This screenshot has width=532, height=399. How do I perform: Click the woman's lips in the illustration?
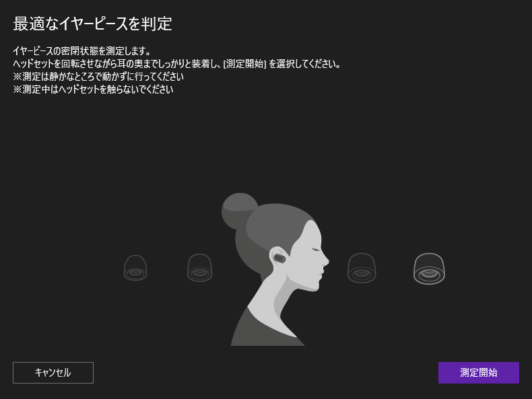[323, 273]
